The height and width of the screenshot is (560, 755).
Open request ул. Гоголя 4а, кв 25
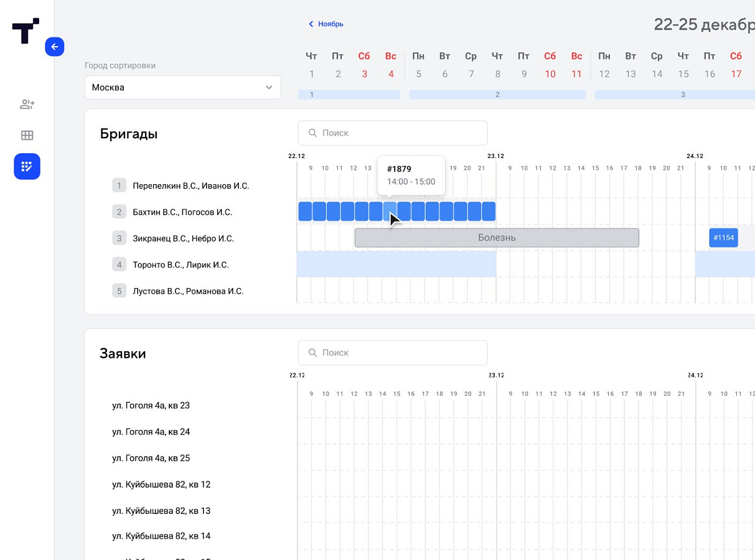(151, 458)
